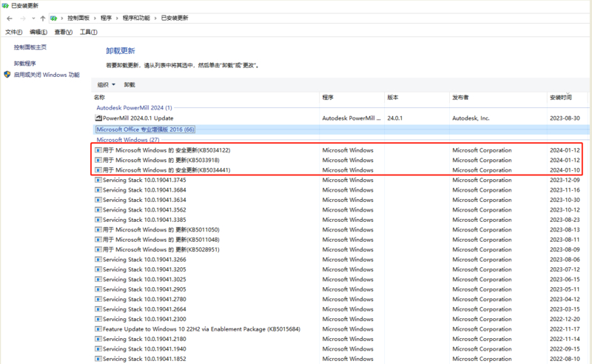Screen dimensions: 592x364
Task: Click install date 2024-01-10
Action: [x=565, y=170]
